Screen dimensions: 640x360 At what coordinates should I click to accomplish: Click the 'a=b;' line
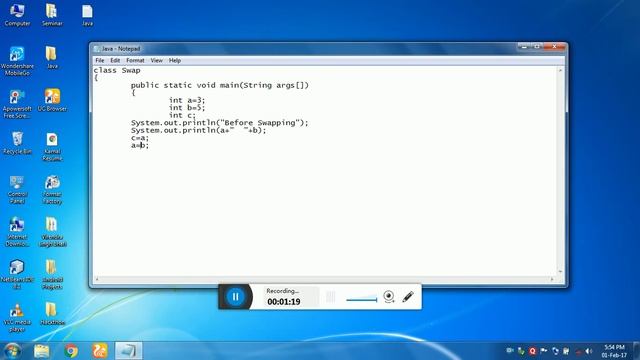coord(140,145)
